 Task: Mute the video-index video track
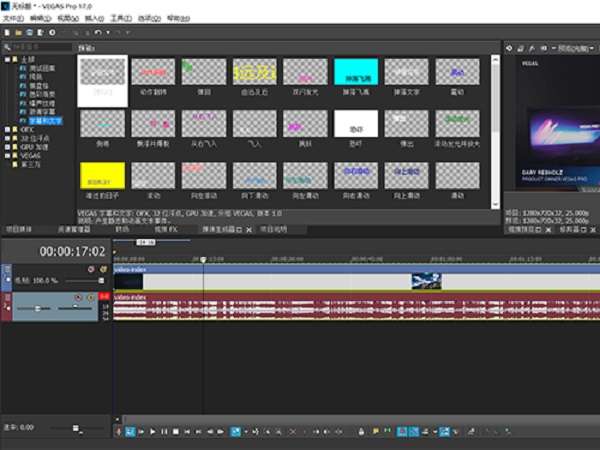point(91,269)
